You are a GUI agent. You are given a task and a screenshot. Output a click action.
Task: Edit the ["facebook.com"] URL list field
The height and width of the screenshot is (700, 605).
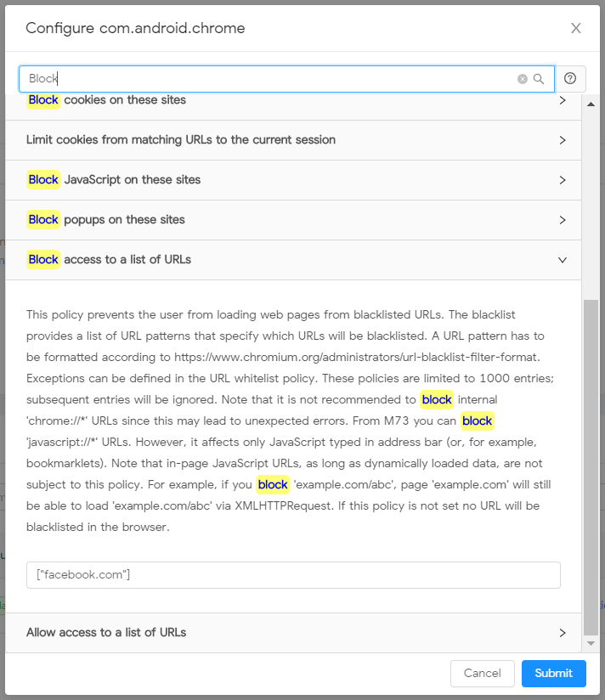(293, 574)
